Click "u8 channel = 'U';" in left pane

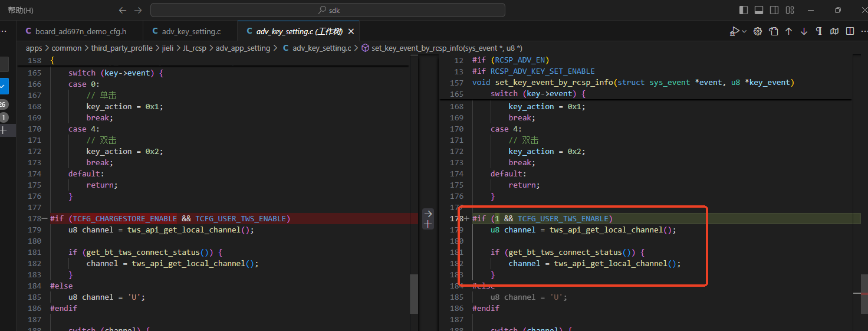(107, 297)
